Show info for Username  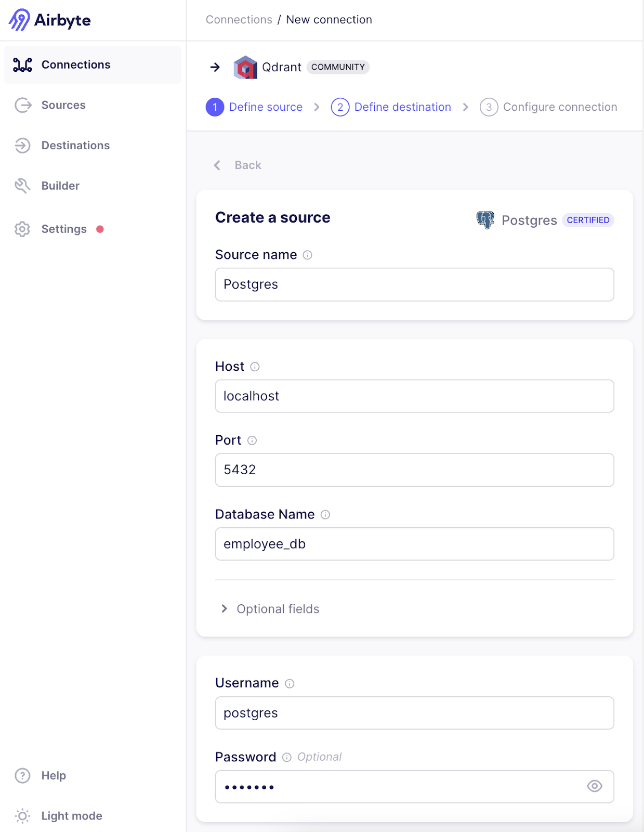click(x=290, y=683)
